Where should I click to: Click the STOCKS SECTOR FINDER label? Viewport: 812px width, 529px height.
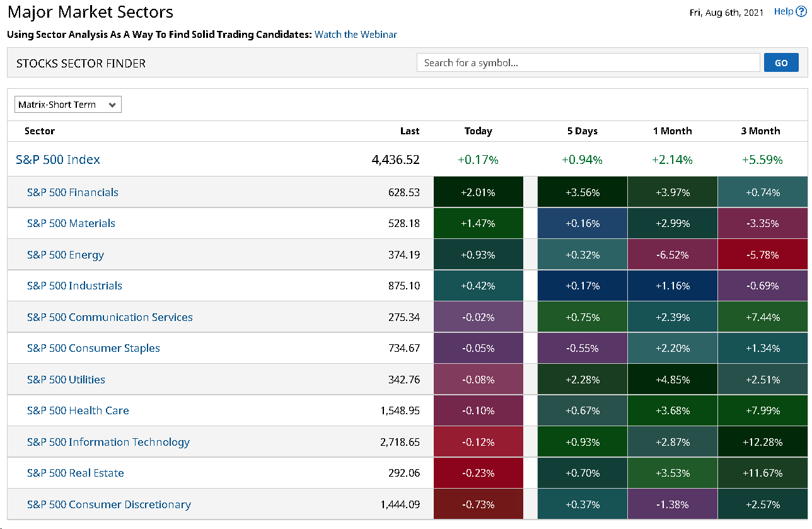point(81,63)
